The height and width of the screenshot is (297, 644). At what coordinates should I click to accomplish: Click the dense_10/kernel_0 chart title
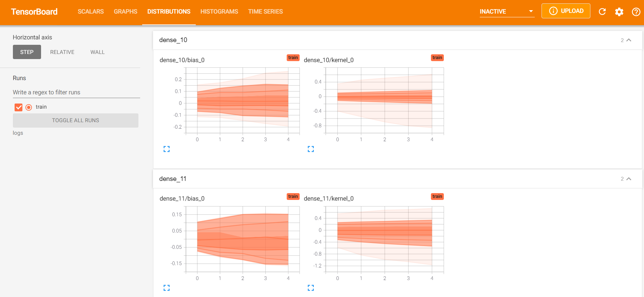pos(329,60)
